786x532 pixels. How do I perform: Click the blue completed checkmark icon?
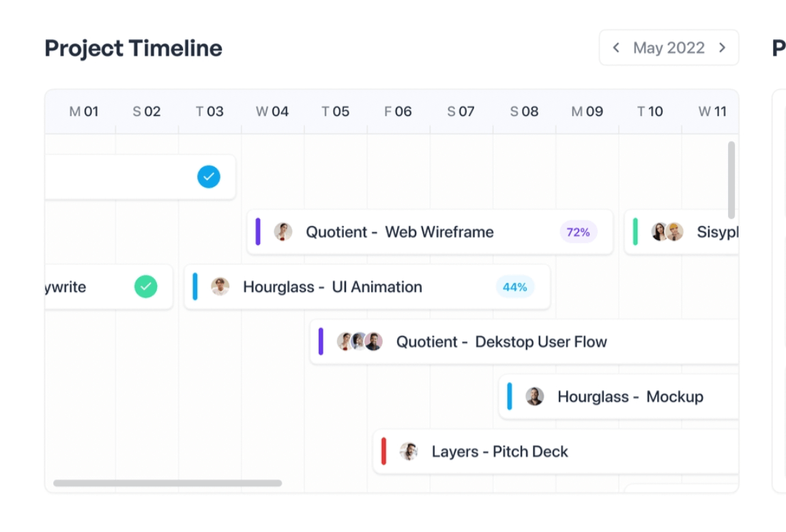coord(209,177)
